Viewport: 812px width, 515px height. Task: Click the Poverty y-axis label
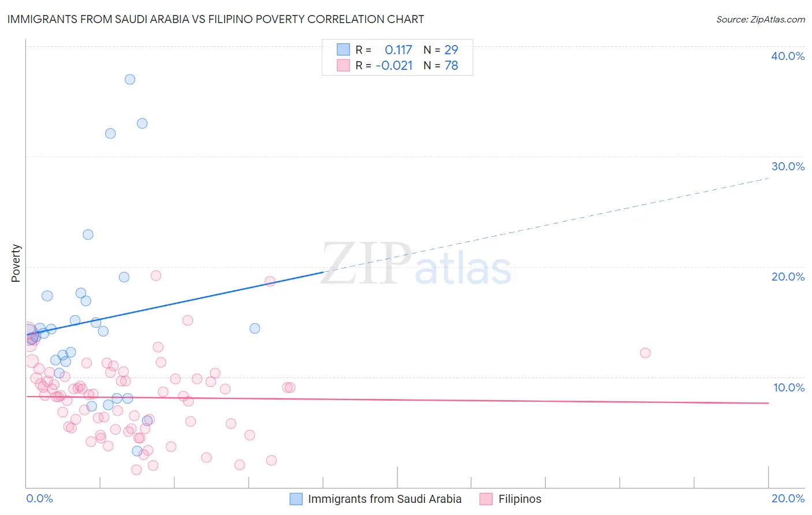(16, 263)
